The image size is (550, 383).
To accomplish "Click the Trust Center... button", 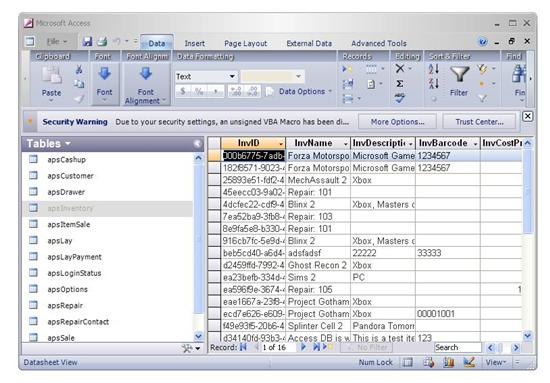I will click(479, 122).
